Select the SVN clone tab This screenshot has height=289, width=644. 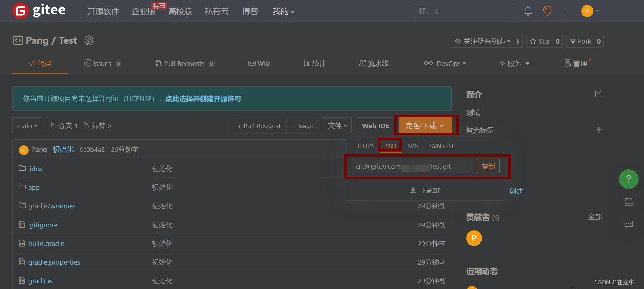pos(413,146)
